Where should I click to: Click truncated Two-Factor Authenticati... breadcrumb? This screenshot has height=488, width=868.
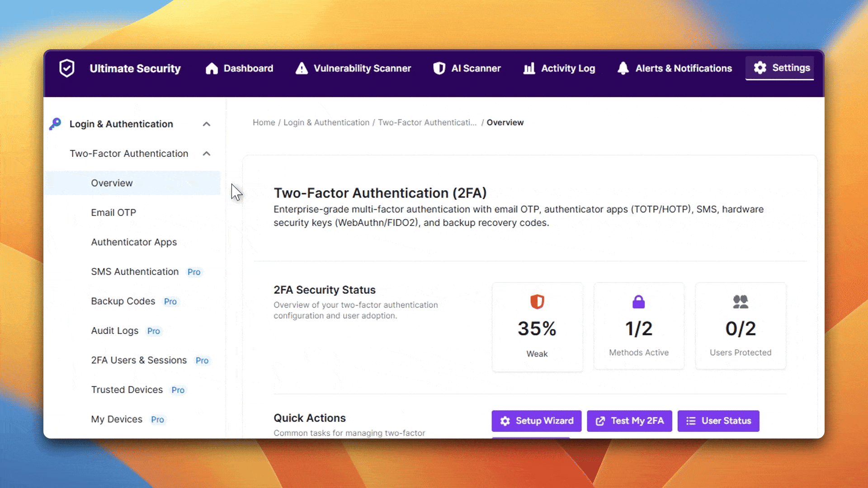click(427, 122)
